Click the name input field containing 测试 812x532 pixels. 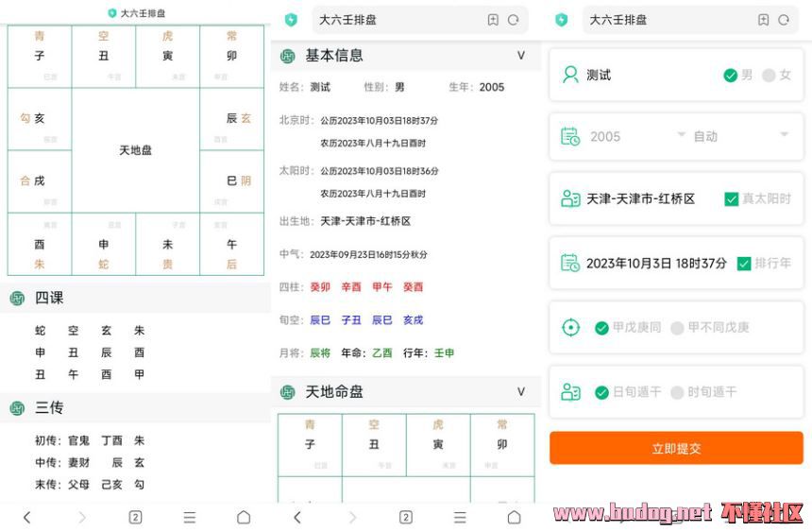coord(642,75)
